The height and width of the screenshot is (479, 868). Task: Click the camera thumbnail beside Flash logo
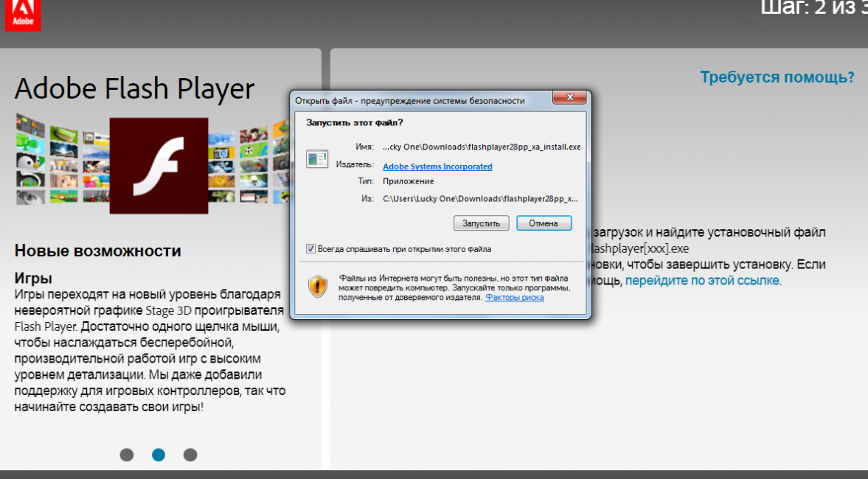[x=221, y=152]
